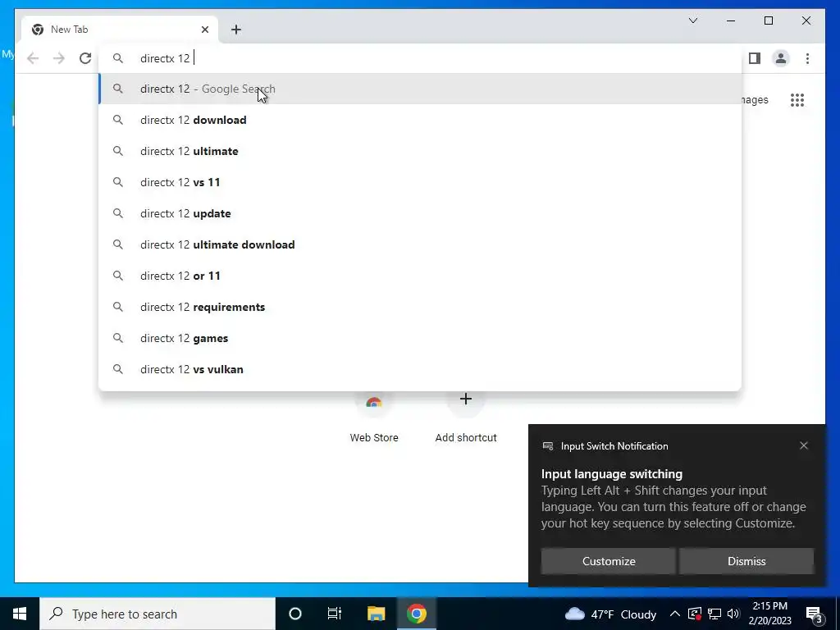Open the weather widget 47°F Cloudy
The width and height of the screenshot is (840, 630).
610,614
